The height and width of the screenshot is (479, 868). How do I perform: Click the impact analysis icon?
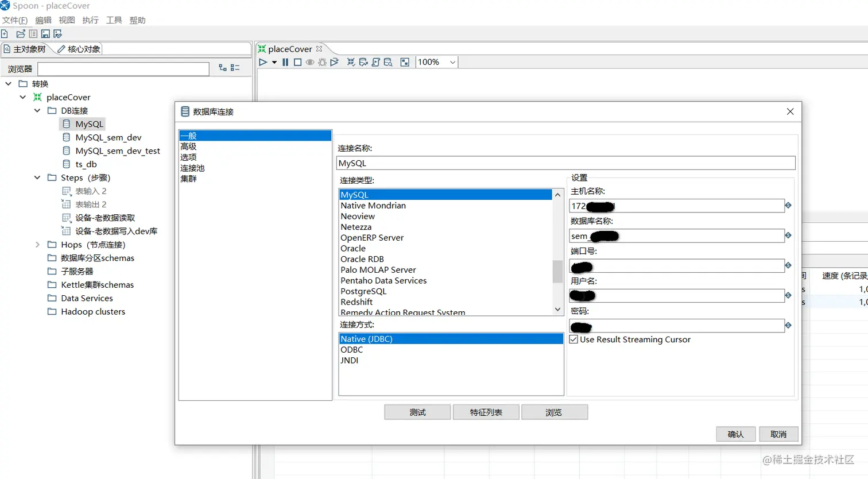363,62
